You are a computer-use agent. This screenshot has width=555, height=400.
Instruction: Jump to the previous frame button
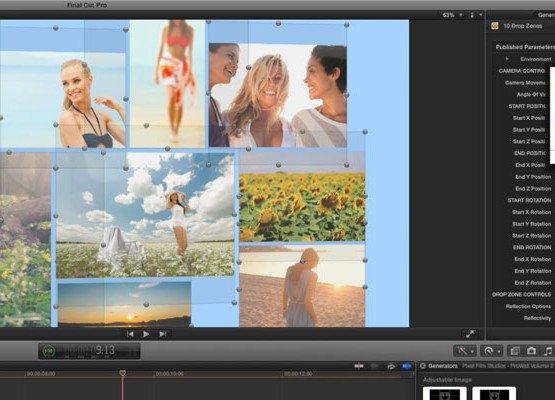[130, 334]
